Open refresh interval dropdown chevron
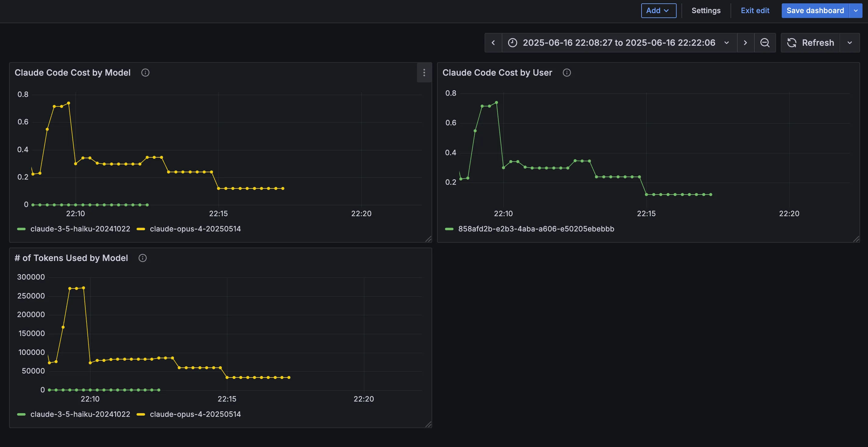 click(849, 43)
